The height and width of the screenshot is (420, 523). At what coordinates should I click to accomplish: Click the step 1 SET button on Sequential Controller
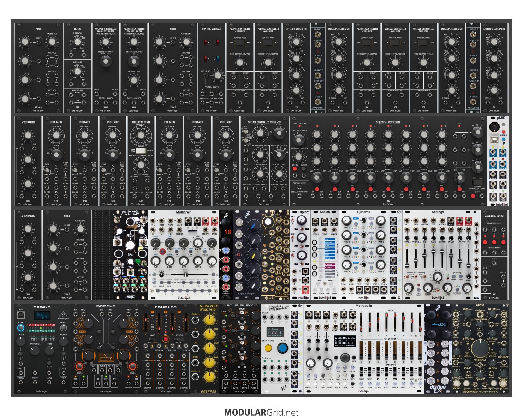coord(317,190)
